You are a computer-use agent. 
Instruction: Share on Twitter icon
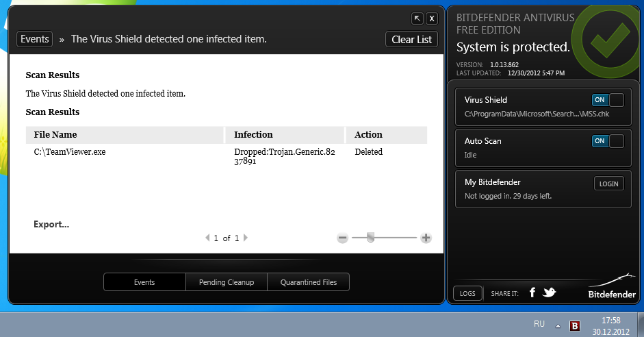coord(549,292)
